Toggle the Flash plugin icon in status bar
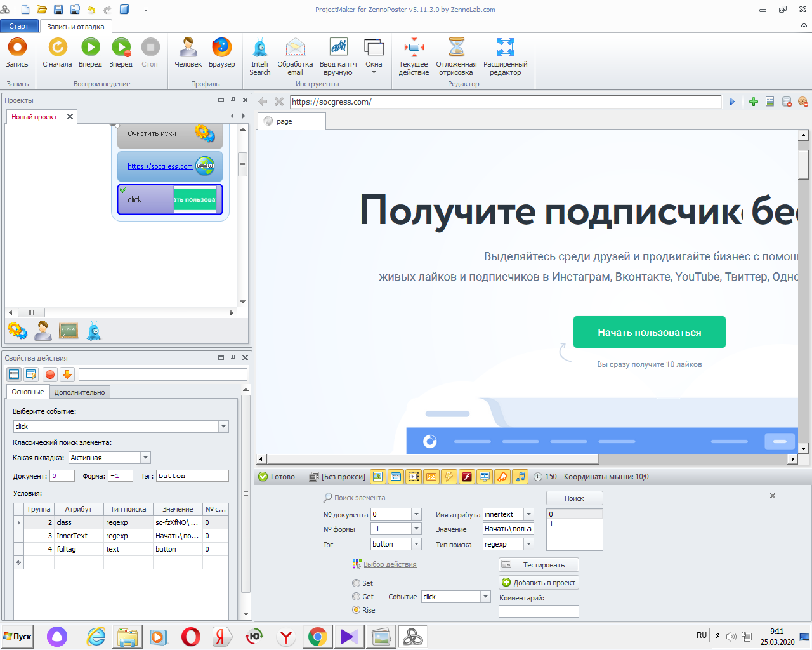 tap(467, 477)
